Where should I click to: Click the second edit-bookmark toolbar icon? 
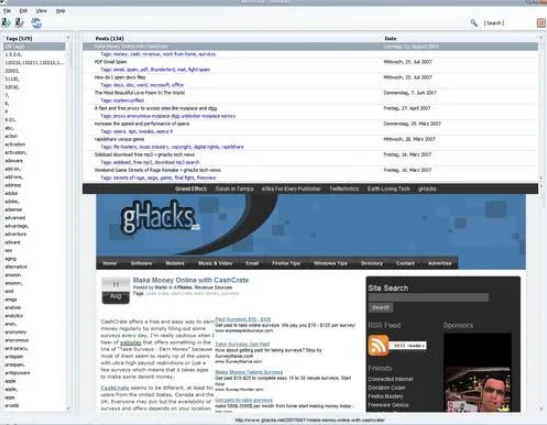pyautogui.click(x=20, y=23)
